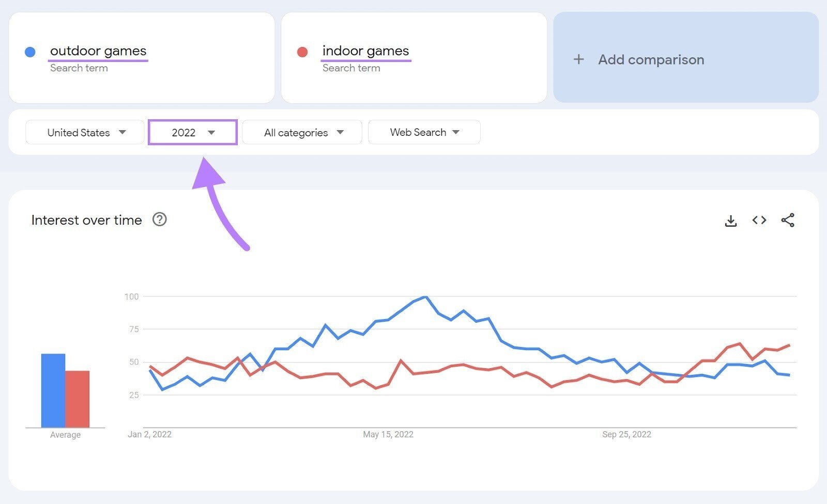Click the download icon above the chart
Image resolution: width=827 pixels, height=504 pixels.
[731, 220]
